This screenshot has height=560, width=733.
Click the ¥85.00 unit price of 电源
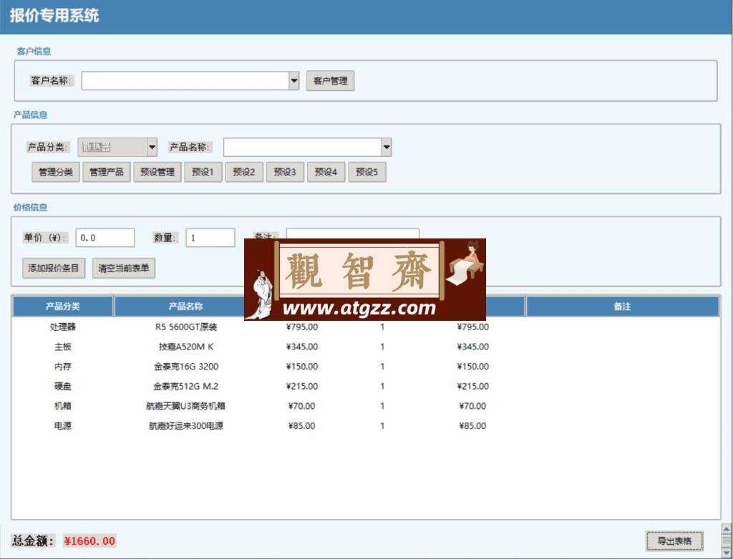(302, 426)
